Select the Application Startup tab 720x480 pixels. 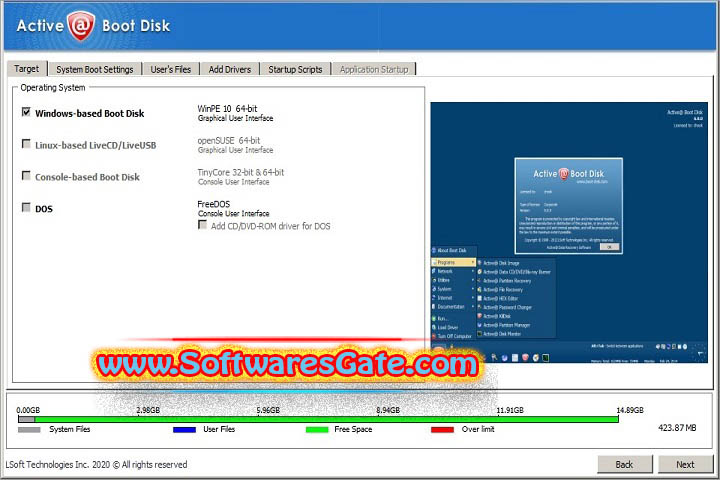(374, 69)
